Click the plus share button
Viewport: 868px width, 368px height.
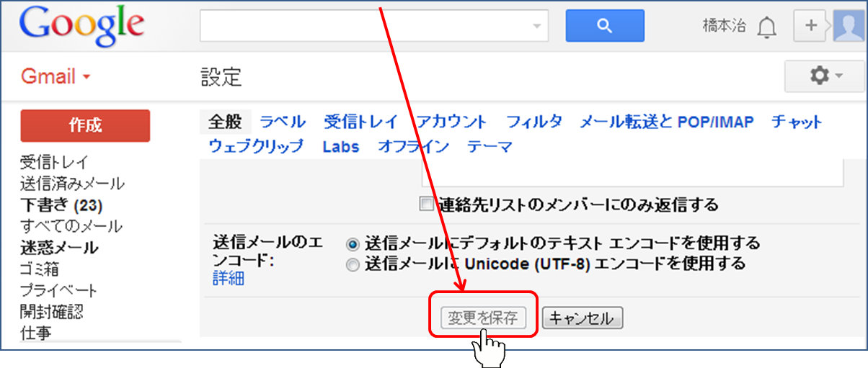pos(811,26)
